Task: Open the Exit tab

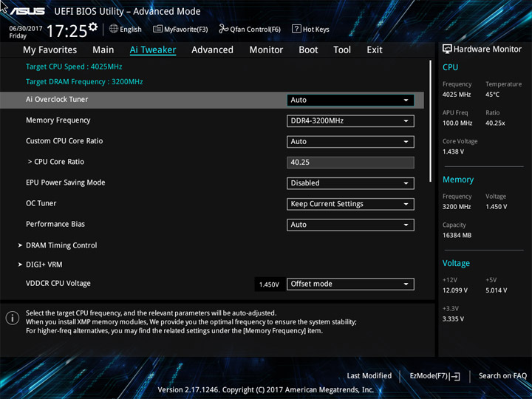Action: point(375,50)
